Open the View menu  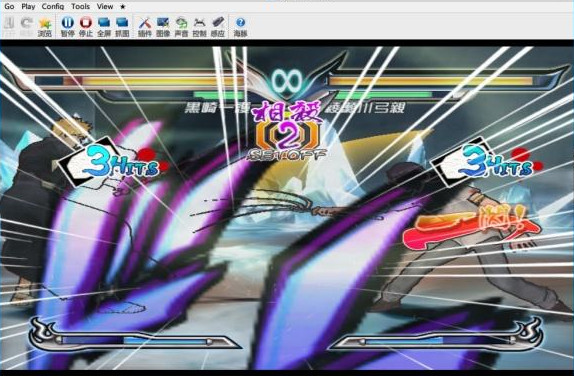coord(105,6)
